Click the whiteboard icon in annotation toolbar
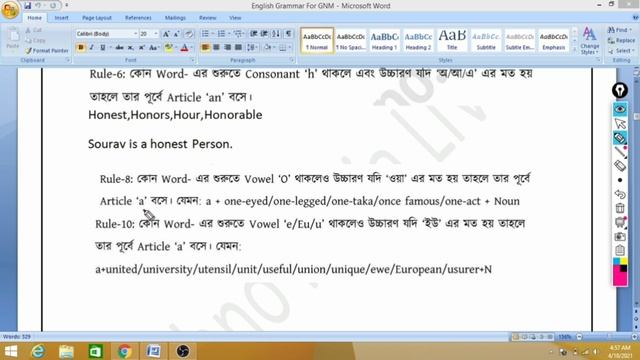Screen dimensions: 640x360 coord(620,222)
